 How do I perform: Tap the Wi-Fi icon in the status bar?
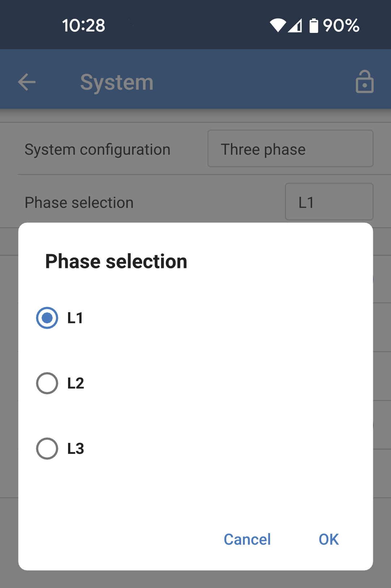click(278, 25)
